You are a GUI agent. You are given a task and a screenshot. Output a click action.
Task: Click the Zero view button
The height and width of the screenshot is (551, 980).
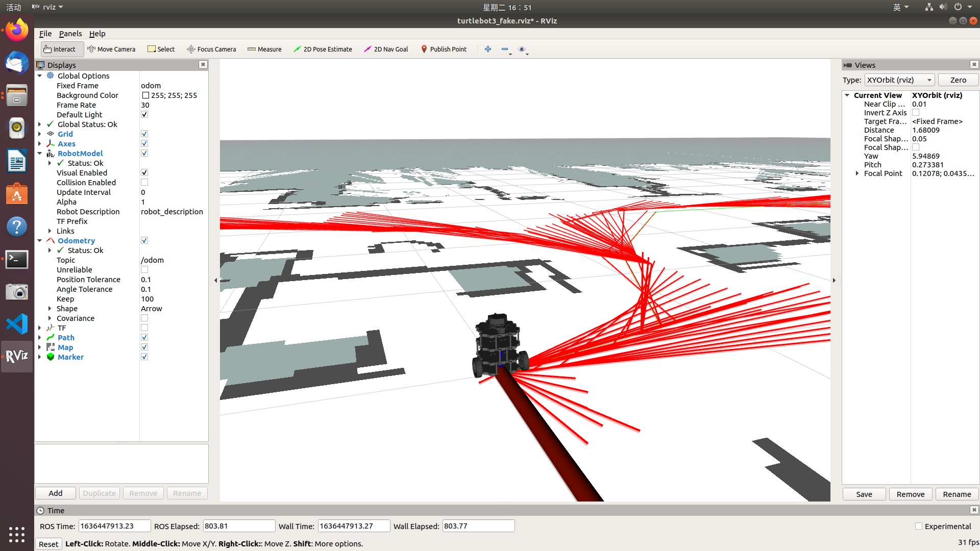coord(958,80)
